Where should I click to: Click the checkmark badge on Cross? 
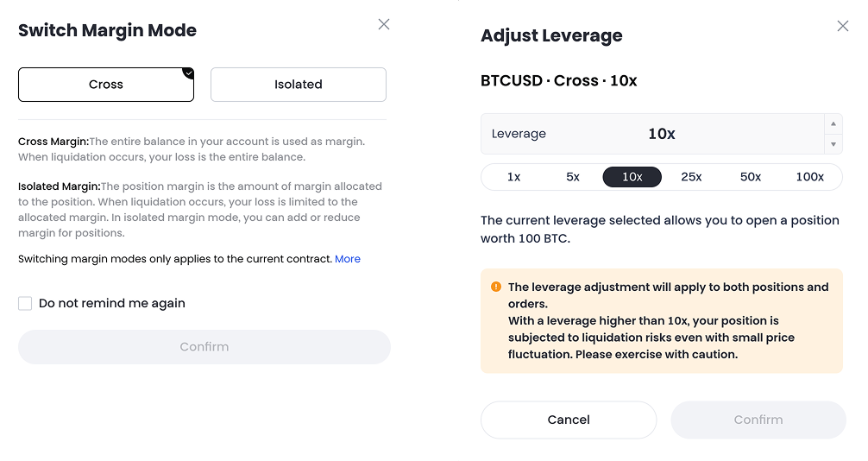coord(188,73)
